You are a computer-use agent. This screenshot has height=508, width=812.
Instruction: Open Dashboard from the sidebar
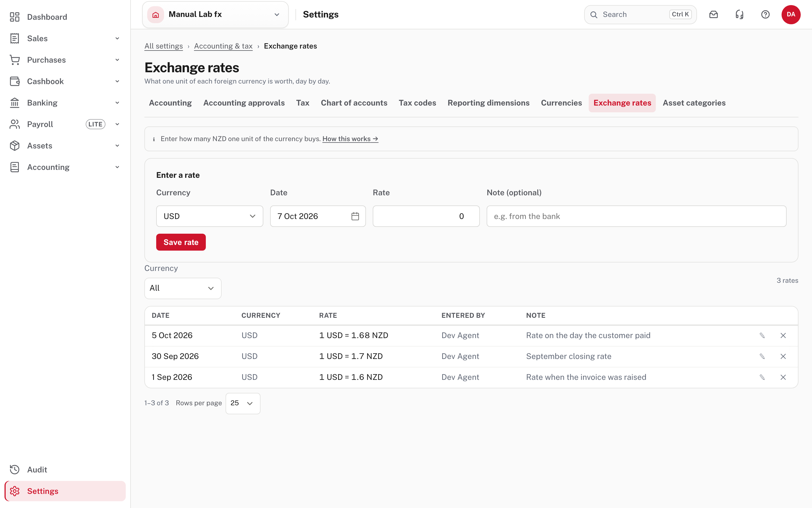coord(65,17)
